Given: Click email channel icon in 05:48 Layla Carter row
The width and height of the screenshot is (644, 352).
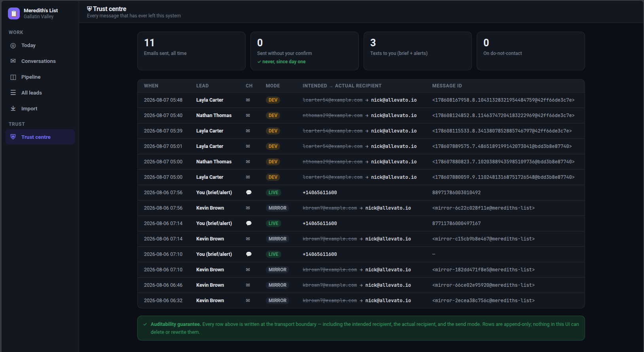Looking at the screenshot, I should click(x=248, y=100).
